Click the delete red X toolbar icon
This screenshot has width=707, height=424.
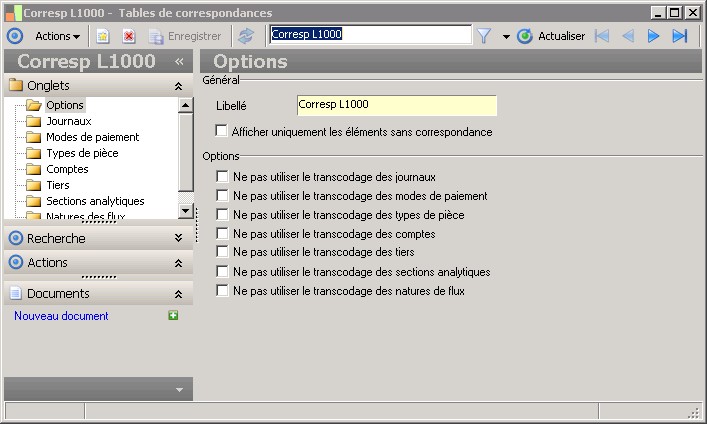(129, 36)
